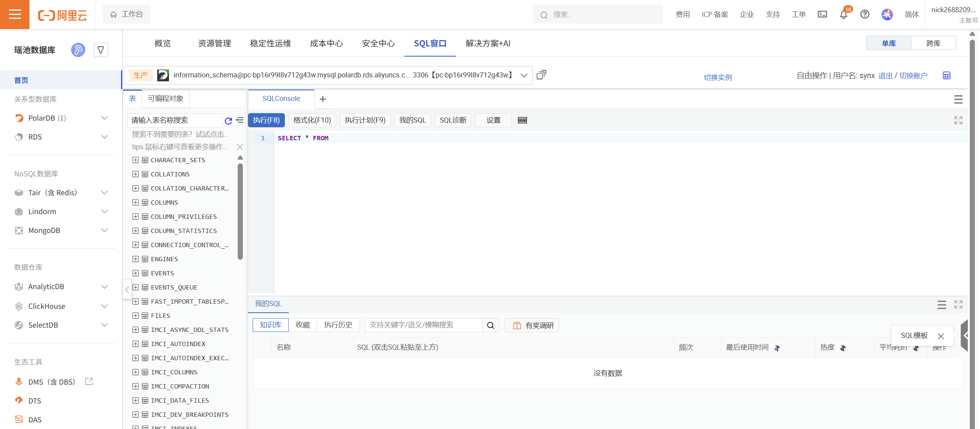The height and width of the screenshot is (429, 980).
Task: Click the collapse list icon next to refresh
Action: 240,120
